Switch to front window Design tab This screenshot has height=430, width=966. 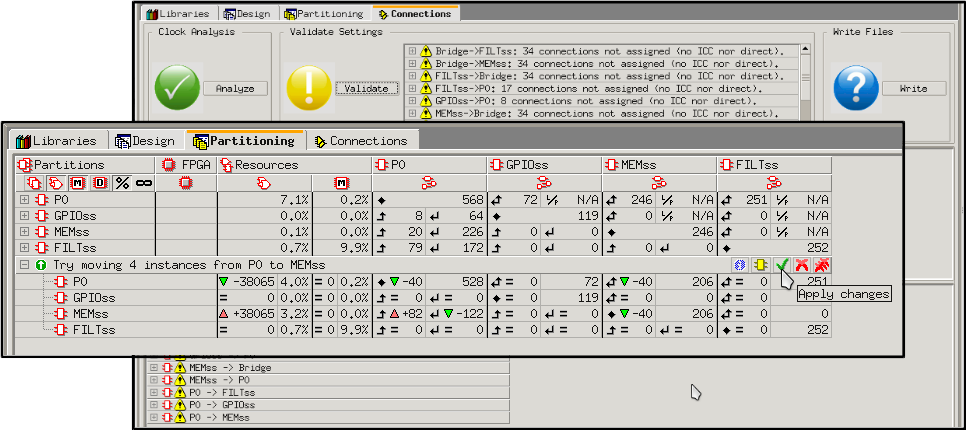pos(145,140)
